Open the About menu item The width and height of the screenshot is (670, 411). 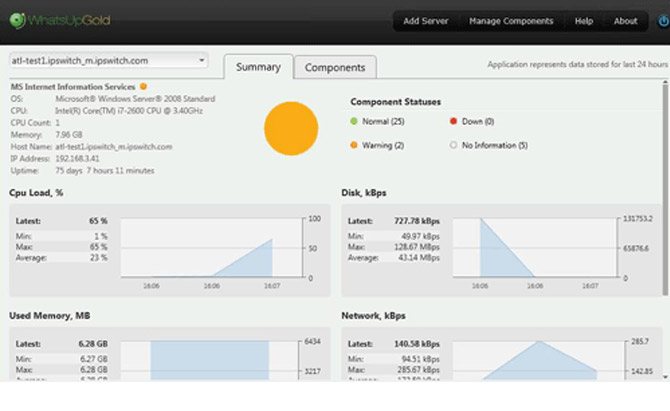click(x=626, y=21)
